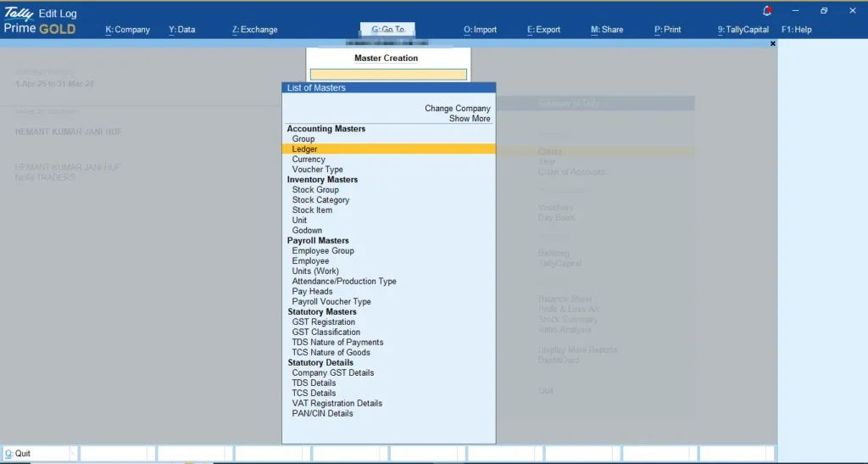Open the Z: Exchange menu
The image size is (868, 464).
[x=254, y=30]
